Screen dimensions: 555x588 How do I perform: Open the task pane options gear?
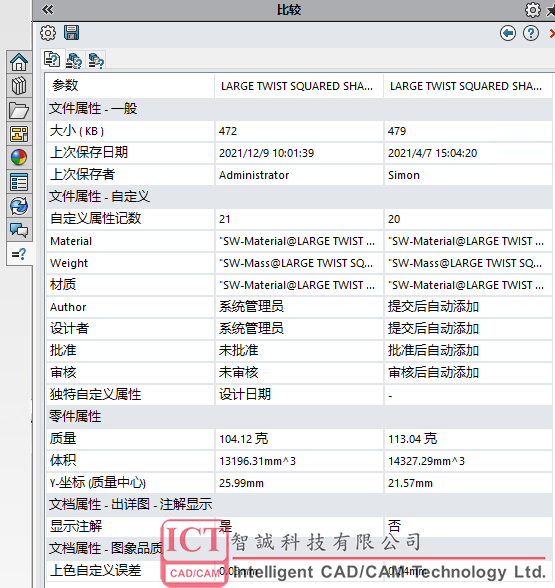pyautogui.click(x=532, y=10)
